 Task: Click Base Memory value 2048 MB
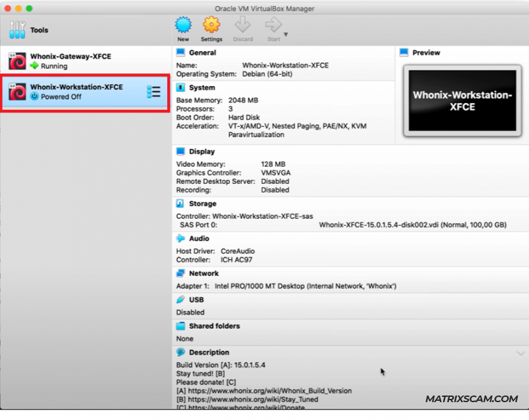tap(243, 100)
